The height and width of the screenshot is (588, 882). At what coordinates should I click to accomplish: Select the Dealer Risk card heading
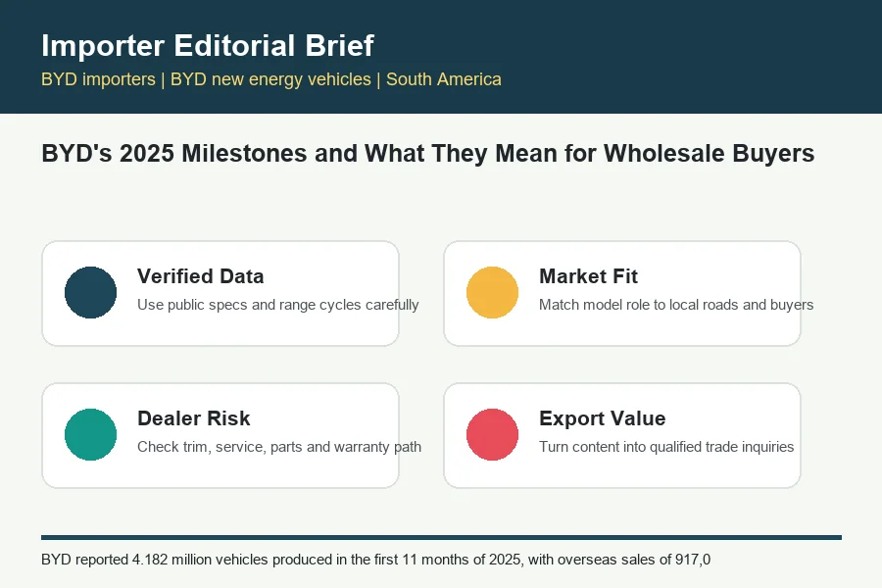pyautogui.click(x=193, y=418)
